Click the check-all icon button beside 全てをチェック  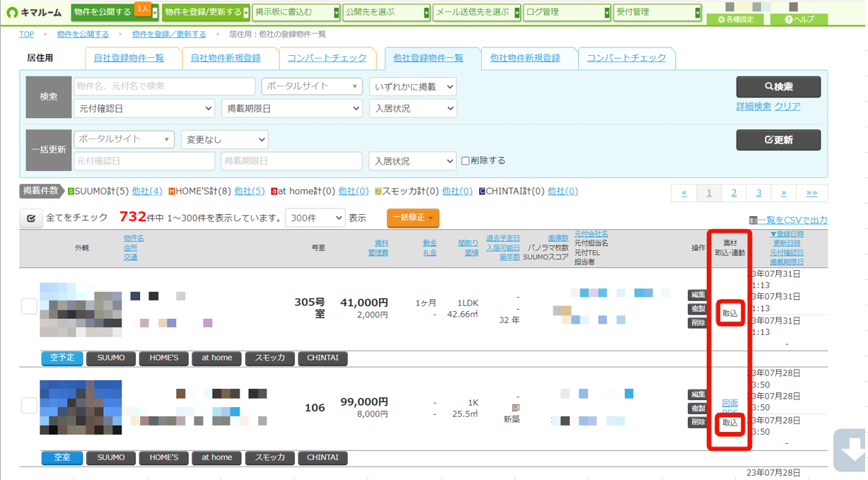(x=30, y=218)
